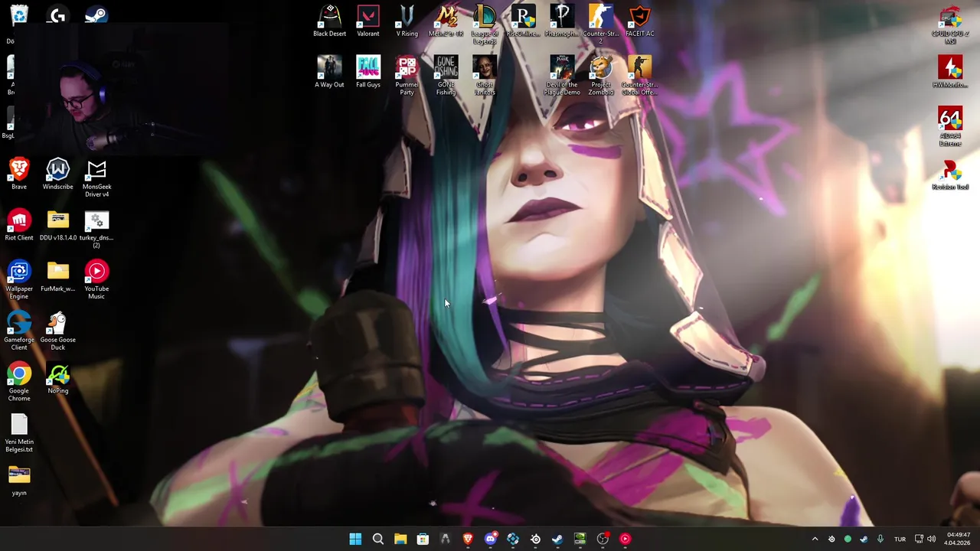Launch the Fall Guys shortcut
The height and width of the screenshot is (551, 980).
pyautogui.click(x=368, y=72)
